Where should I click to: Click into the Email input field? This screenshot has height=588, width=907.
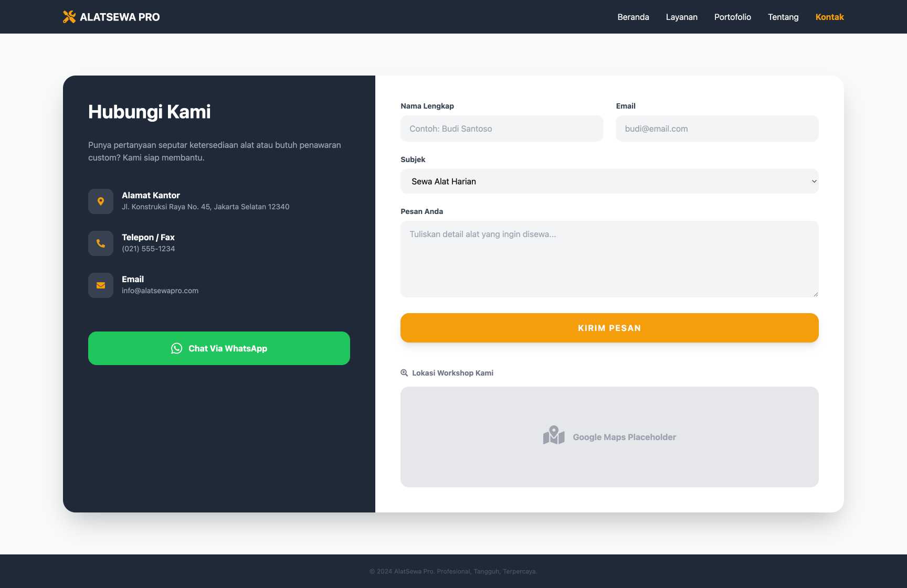tap(716, 129)
